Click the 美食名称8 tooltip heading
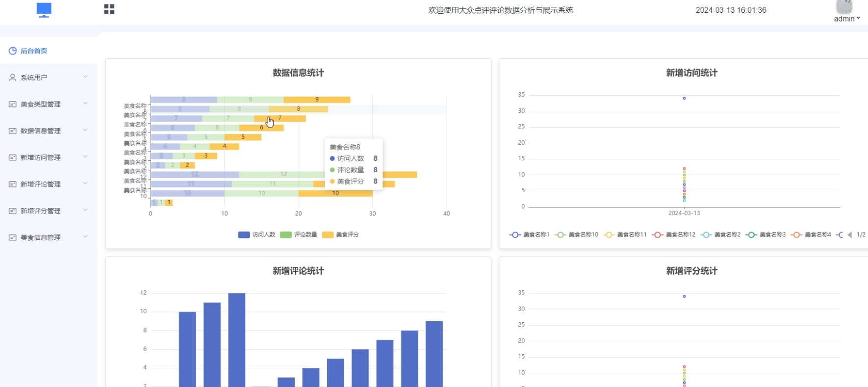 pos(345,147)
